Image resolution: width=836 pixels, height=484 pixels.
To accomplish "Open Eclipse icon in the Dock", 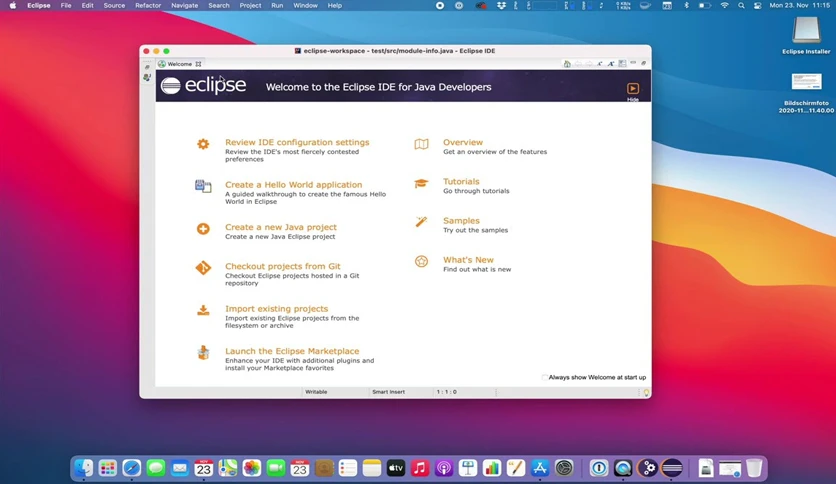I will [x=672, y=469].
